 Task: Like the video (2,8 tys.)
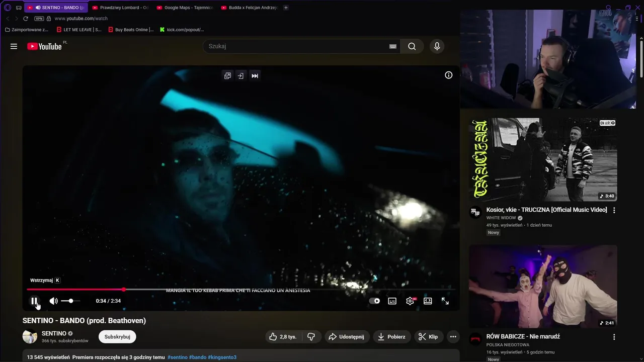[283, 337]
